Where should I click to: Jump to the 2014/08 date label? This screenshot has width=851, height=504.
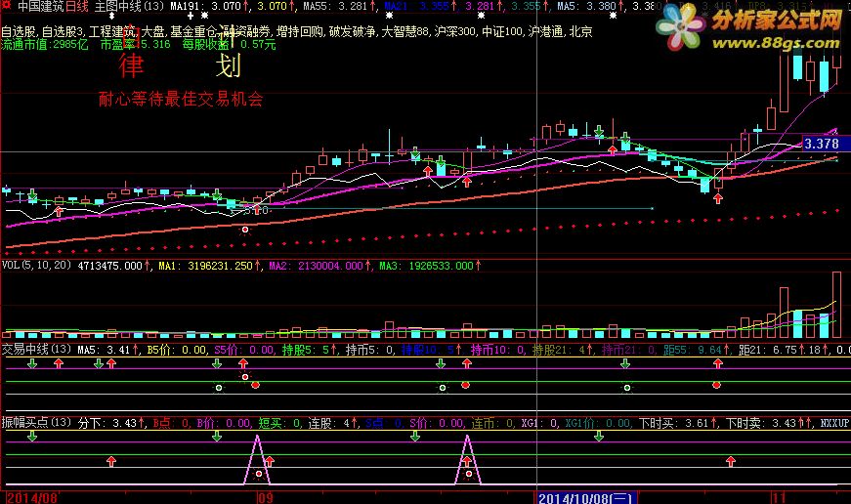(x=31, y=498)
